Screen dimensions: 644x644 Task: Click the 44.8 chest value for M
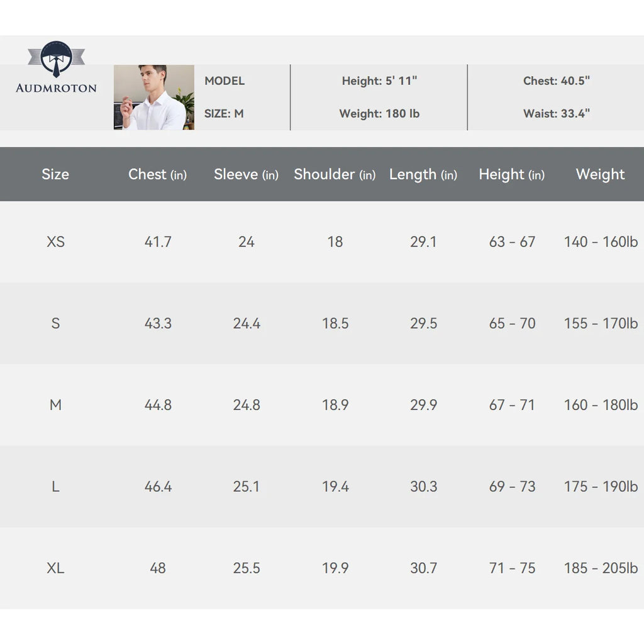[x=158, y=405]
